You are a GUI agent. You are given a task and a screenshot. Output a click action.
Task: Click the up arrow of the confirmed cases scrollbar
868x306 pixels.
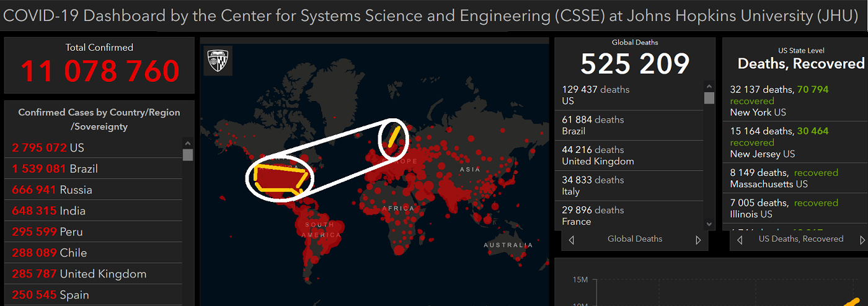pos(188,142)
